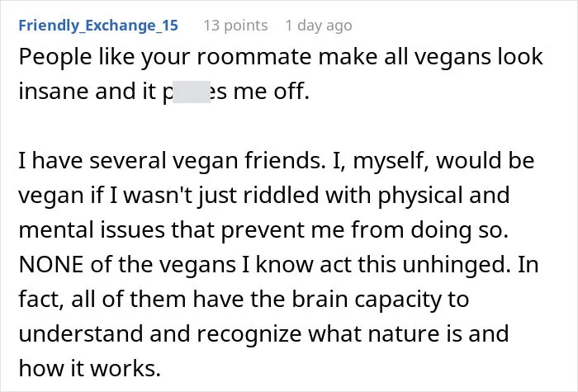Open the Friendly_Exchange_15 user profile

[x=98, y=26]
